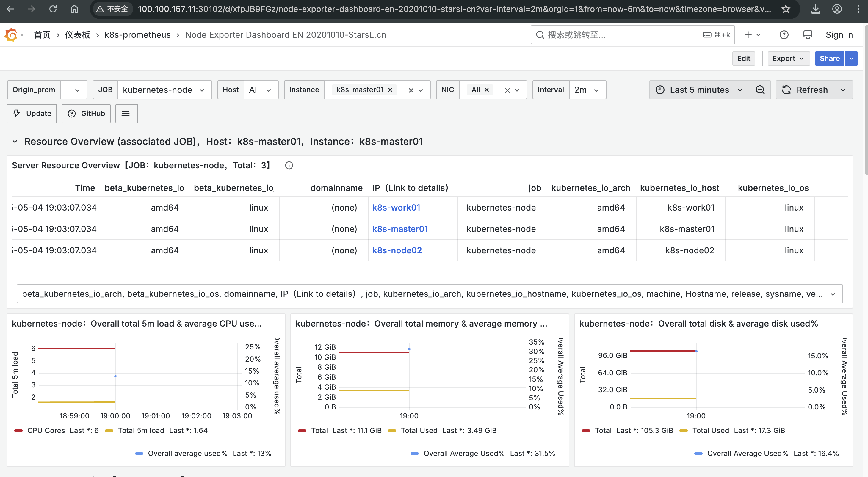
Task: Expand the Instance selector chevron
Action: (x=421, y=90)
